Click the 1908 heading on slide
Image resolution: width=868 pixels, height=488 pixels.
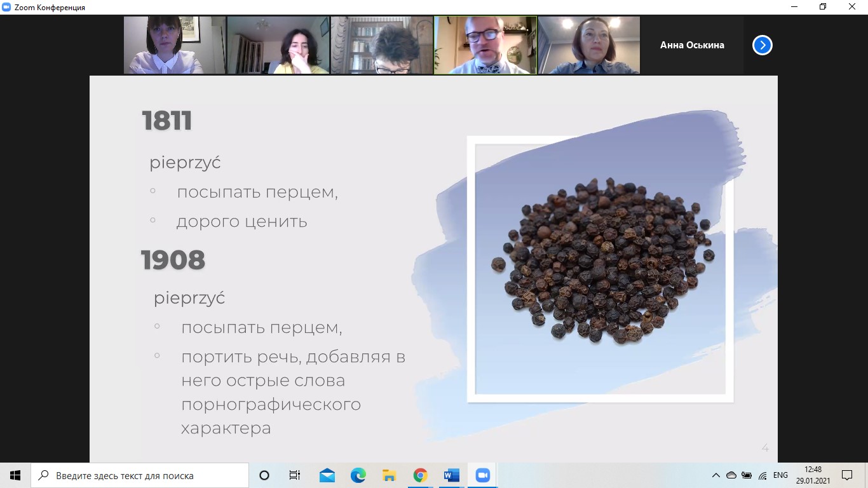tap(173, 260)
